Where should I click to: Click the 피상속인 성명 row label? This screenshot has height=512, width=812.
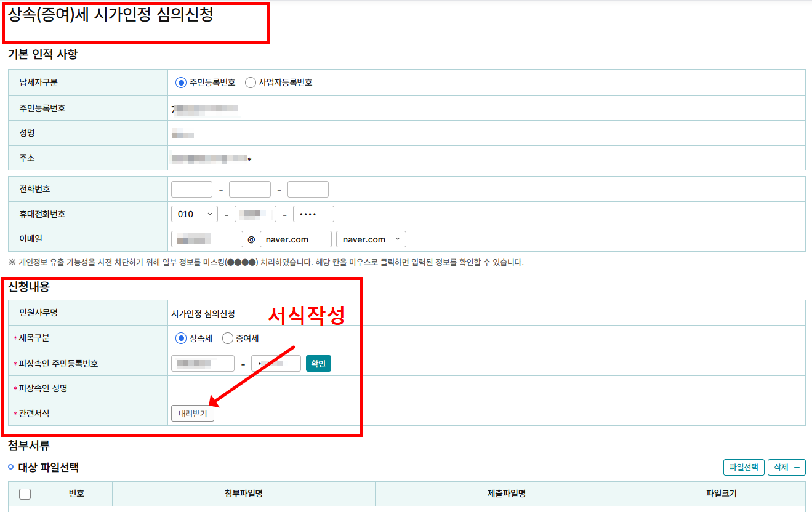click(42, 389)
